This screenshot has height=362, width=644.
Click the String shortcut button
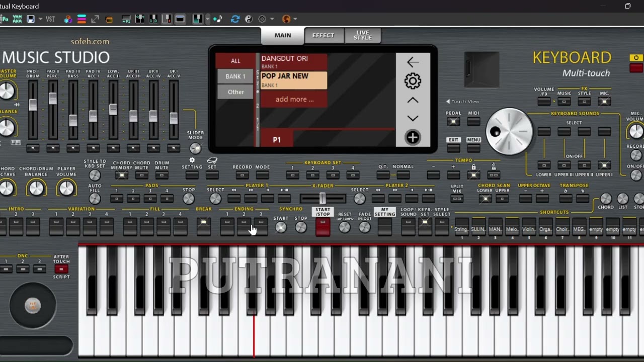pos(461,227)
